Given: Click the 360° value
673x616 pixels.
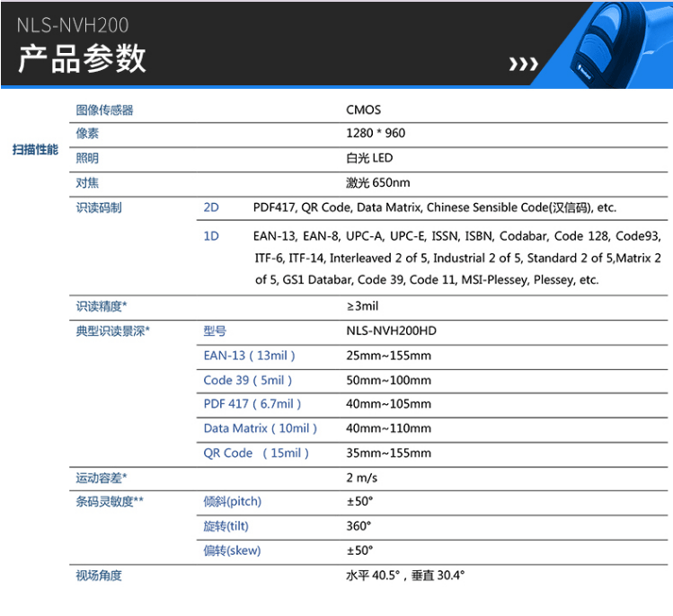Looking at the screenshot, I should tap(359, 526).
